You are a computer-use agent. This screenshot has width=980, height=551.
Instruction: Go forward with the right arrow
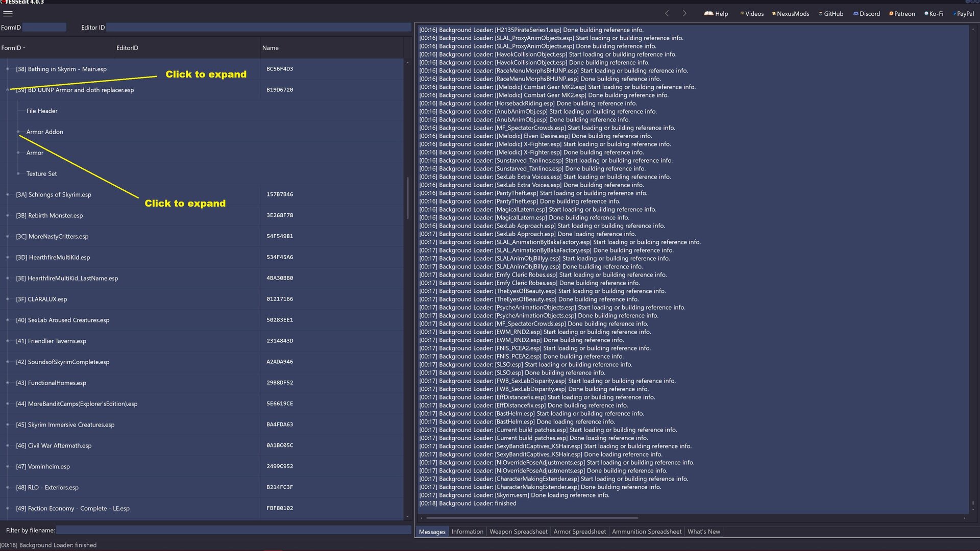coord(684,14)
